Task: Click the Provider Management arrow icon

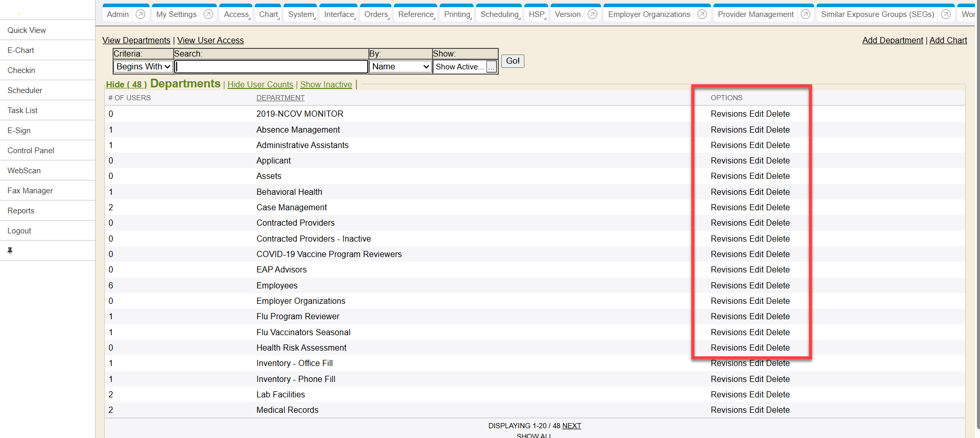Action: [805, 14]
